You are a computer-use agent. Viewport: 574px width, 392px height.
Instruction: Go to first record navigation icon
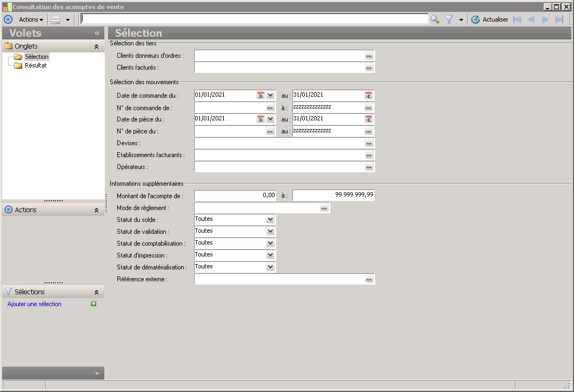point(517,19)
